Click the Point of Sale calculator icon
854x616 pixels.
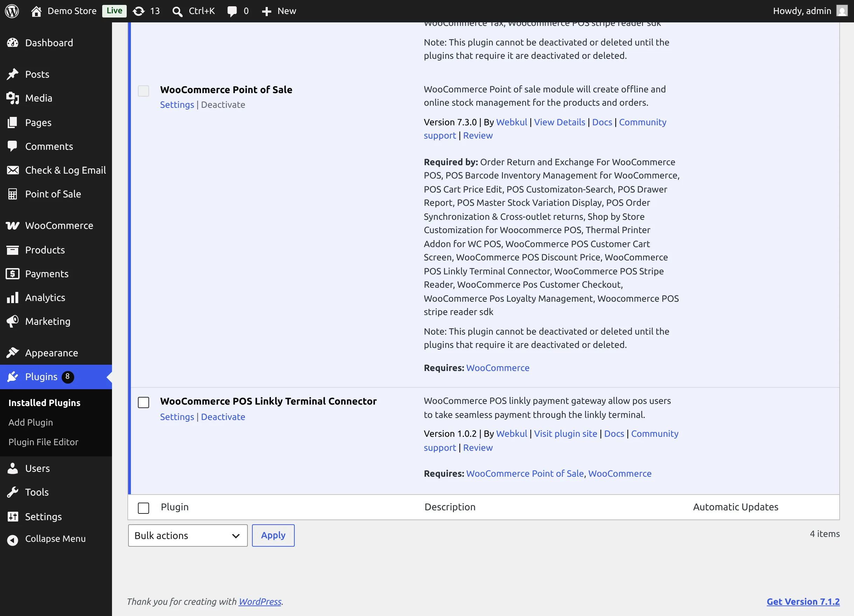pyautogui.click(x=13, y=194)
